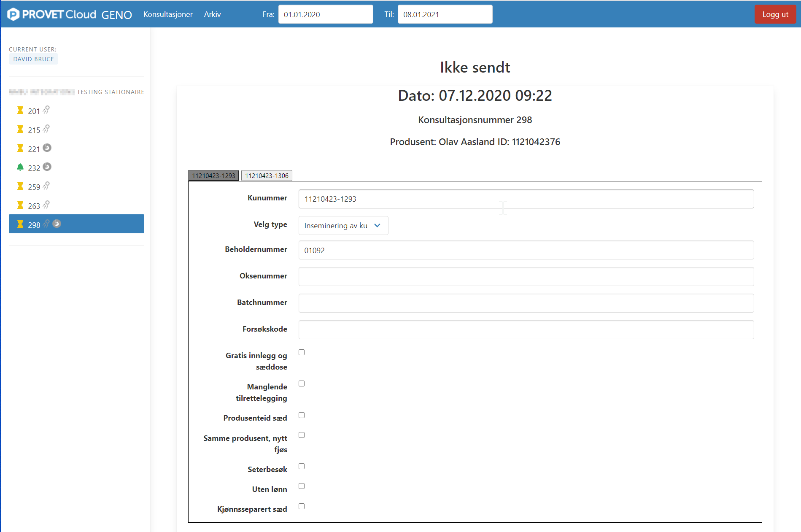
Task: Check the Produsenteid sæd box
Action: tap(302, 415)
